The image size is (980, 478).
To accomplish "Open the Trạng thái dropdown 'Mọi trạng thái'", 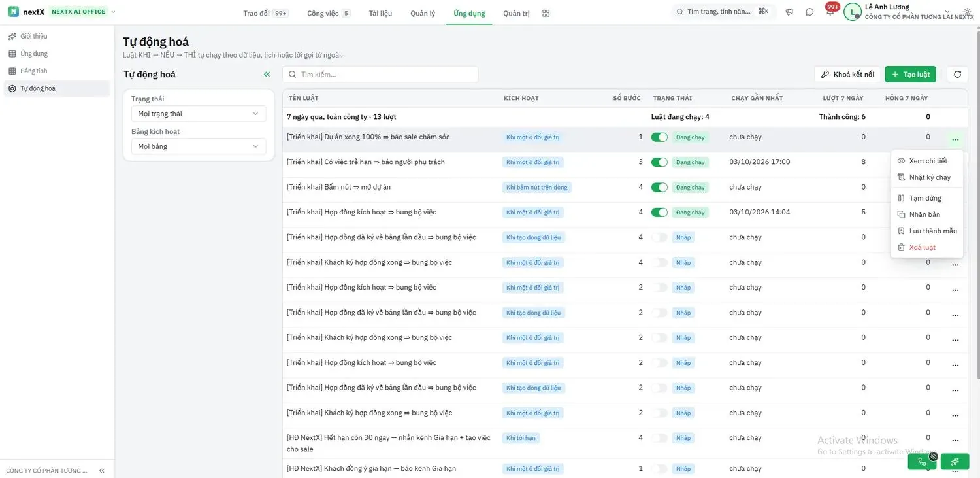I will [x=199, y=114].
